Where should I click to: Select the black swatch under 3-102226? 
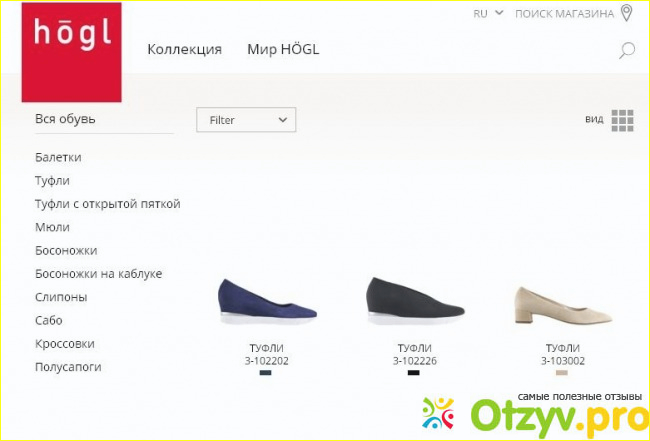[x=413, y=373]
